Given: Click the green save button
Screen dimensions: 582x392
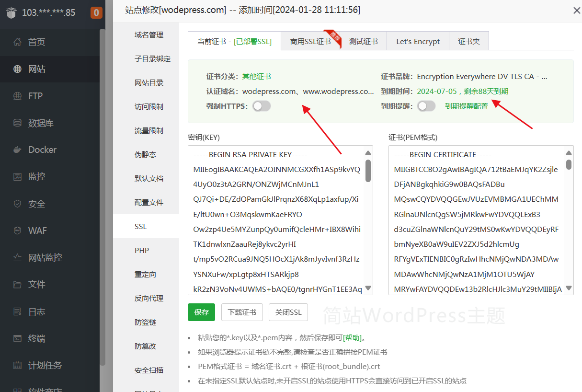Looking at the screenshot, I should (201, 312).
